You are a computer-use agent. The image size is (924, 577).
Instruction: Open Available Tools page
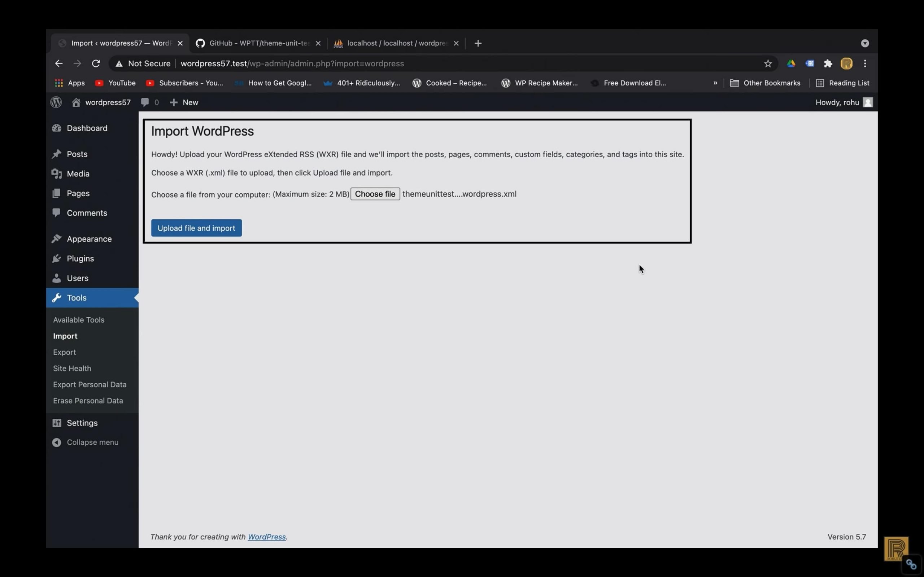78,320
